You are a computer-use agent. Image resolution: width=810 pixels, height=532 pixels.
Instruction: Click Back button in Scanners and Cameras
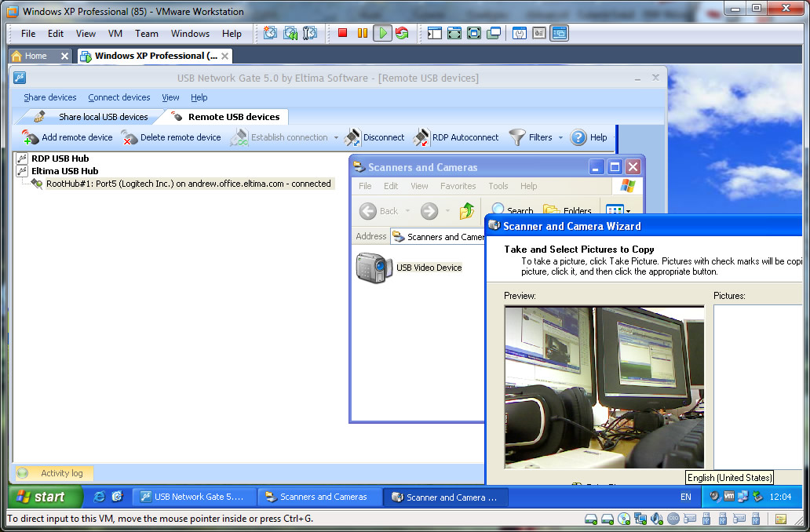[x=378, y=211]
